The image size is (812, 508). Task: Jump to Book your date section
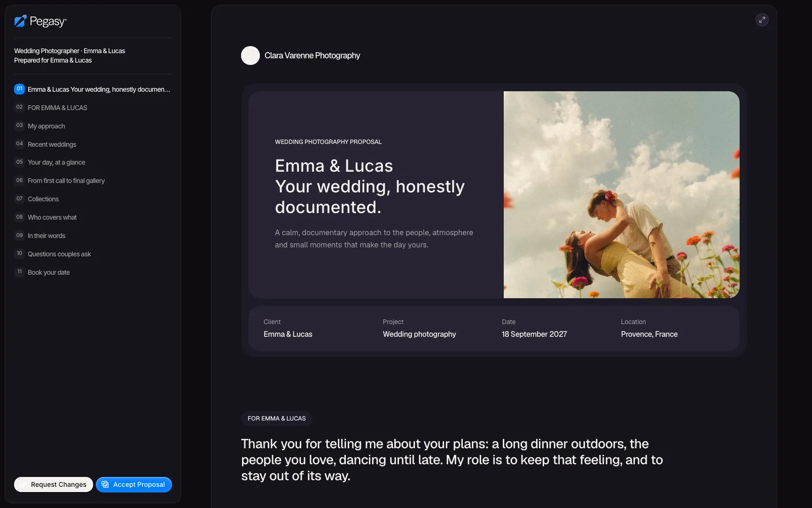[x=93, y=272]
